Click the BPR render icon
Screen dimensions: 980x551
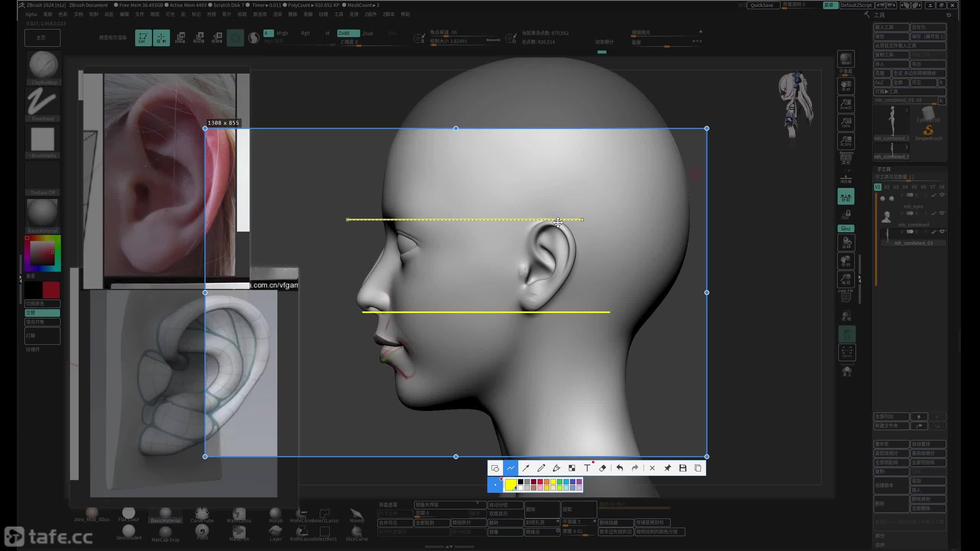point(846,59)
